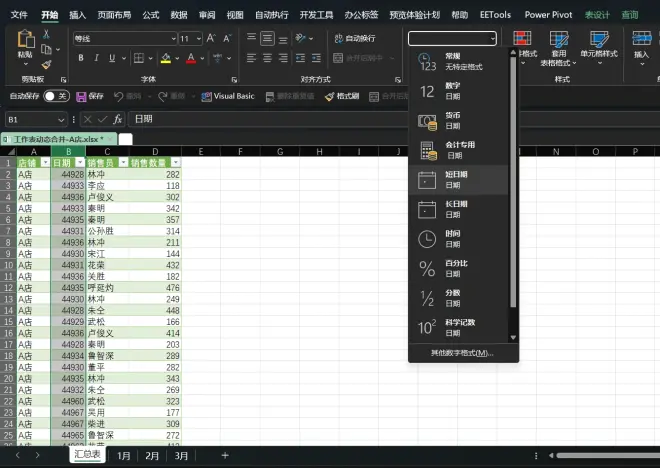Choose 长日期 long date format
The image size is (660, 468).
[458, 209]
